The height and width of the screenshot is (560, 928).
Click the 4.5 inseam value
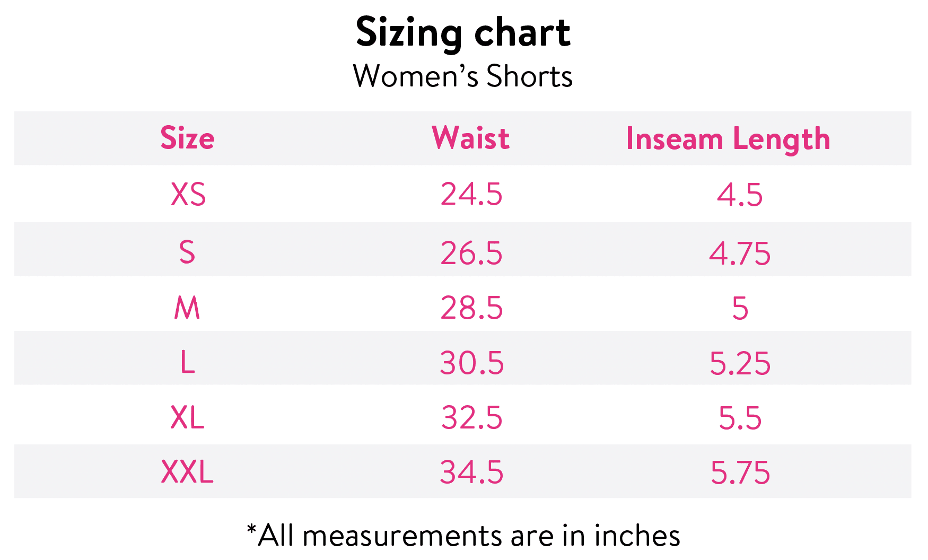[740, 195]
